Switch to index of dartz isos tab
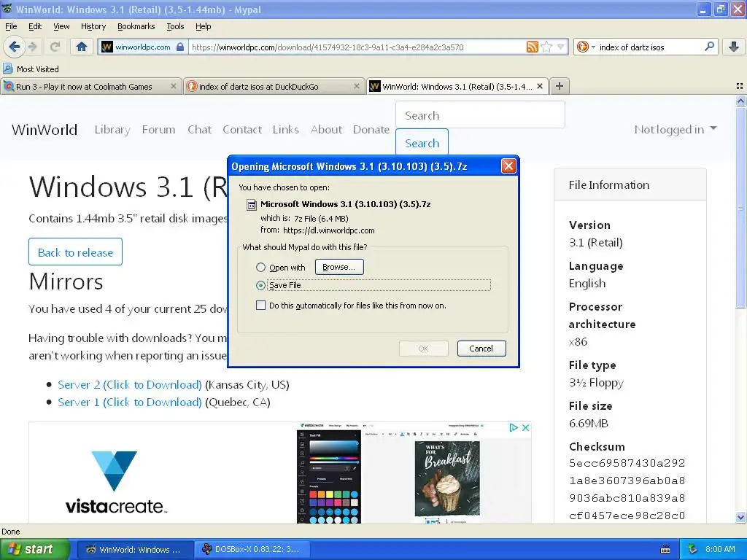Image resolution: width=747 pixels, height=560 pixels. pyautogui.click(x=274, y=86)
